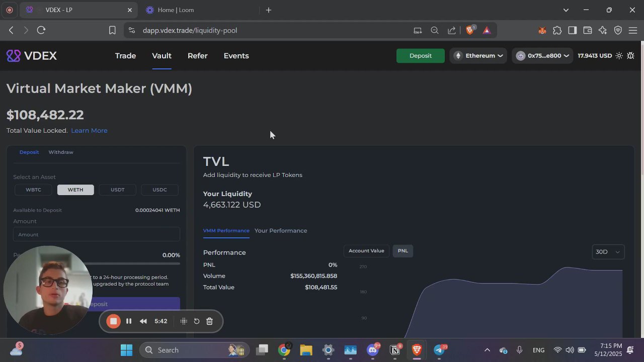Open the Trade page
The image size is (644, 362).
[x=125, y=56]
